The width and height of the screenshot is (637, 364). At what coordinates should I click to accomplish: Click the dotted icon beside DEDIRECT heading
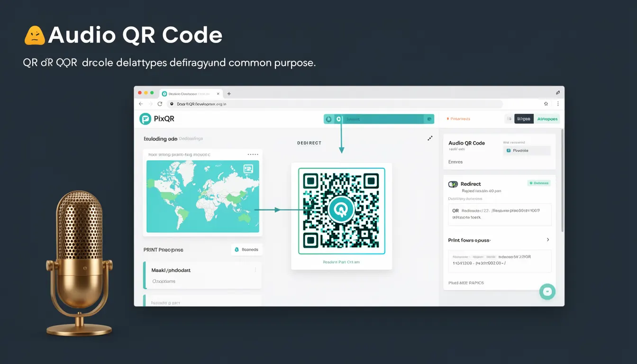click(430, 138)
